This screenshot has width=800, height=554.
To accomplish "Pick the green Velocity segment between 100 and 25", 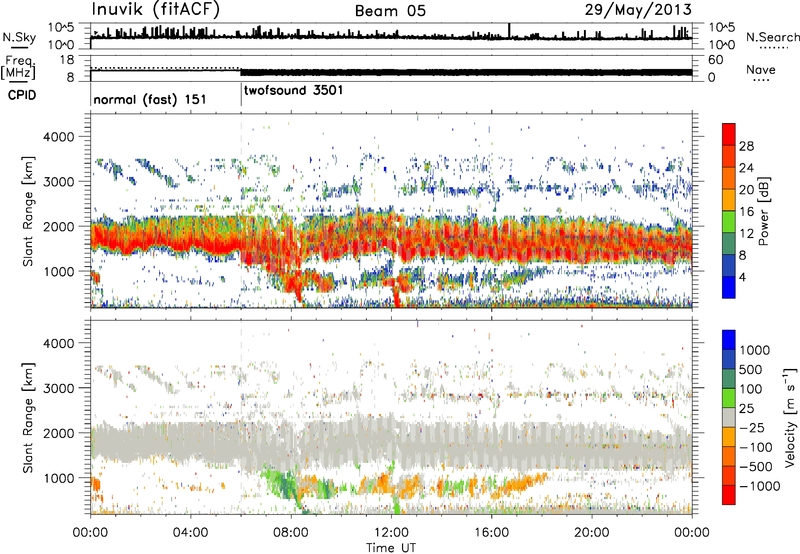I will click(x=729, y=398).
